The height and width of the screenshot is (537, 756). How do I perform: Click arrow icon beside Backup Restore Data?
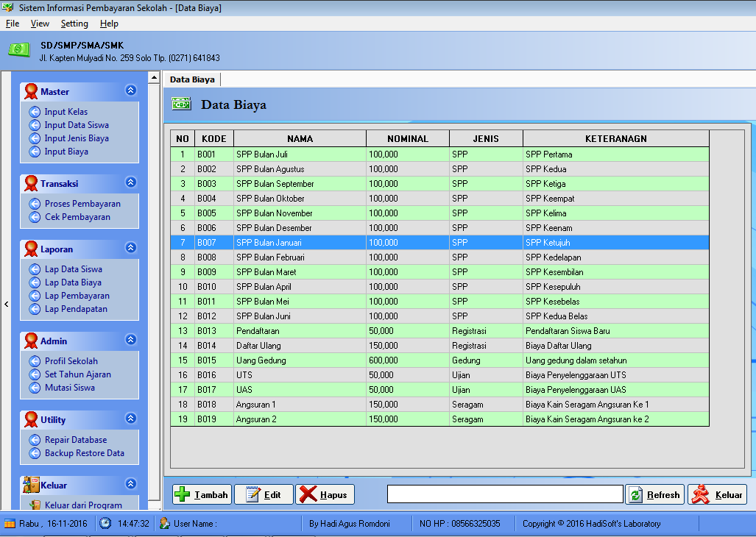[35, 453]
